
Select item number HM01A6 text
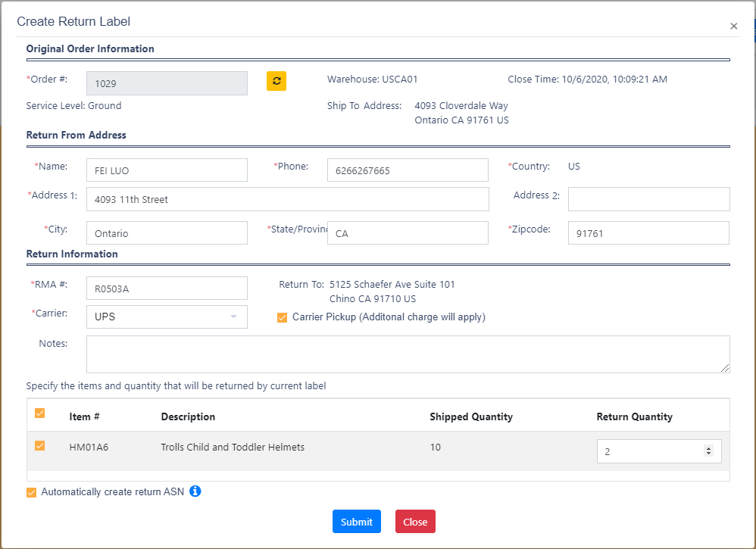[x=89, y=447]
